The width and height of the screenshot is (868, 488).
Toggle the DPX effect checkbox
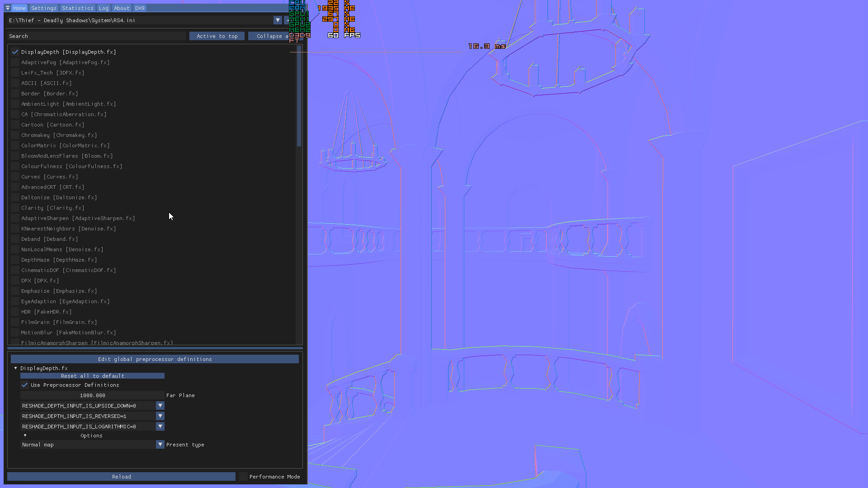[x=15, y=281]
